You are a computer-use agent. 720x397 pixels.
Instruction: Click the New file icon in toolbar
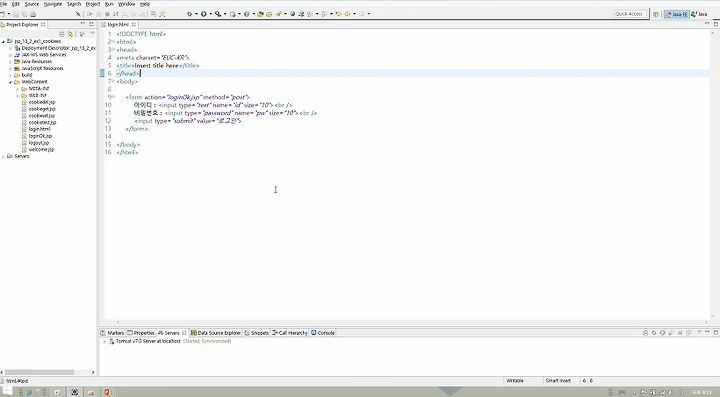pos(3,14)
